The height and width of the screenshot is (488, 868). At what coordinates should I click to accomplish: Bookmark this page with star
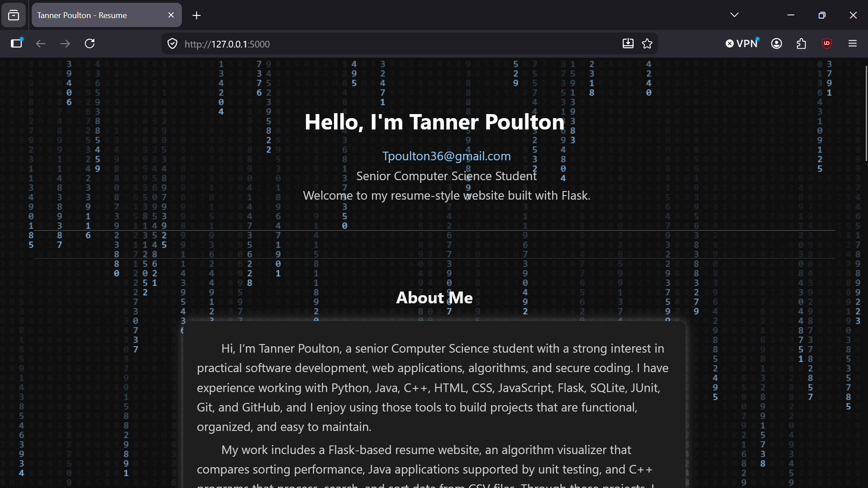(x=647, y=43)
